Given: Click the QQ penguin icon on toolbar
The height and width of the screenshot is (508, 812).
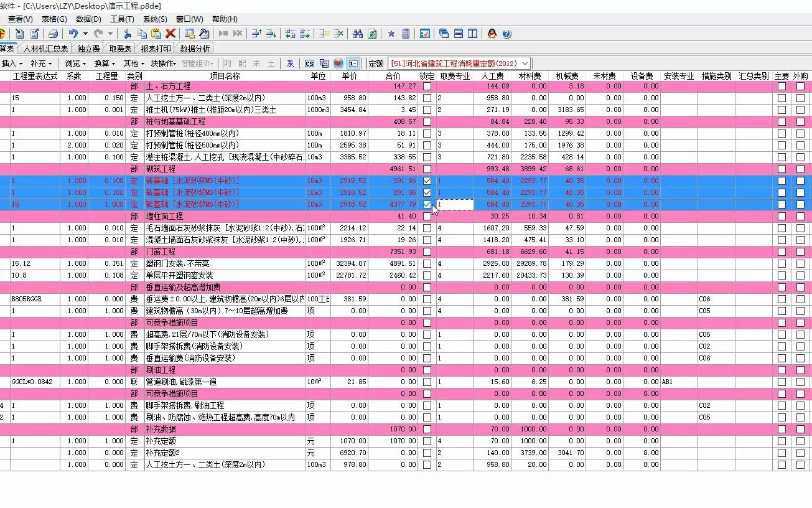Looking at the screenshot, I should [x=492, y=34].
